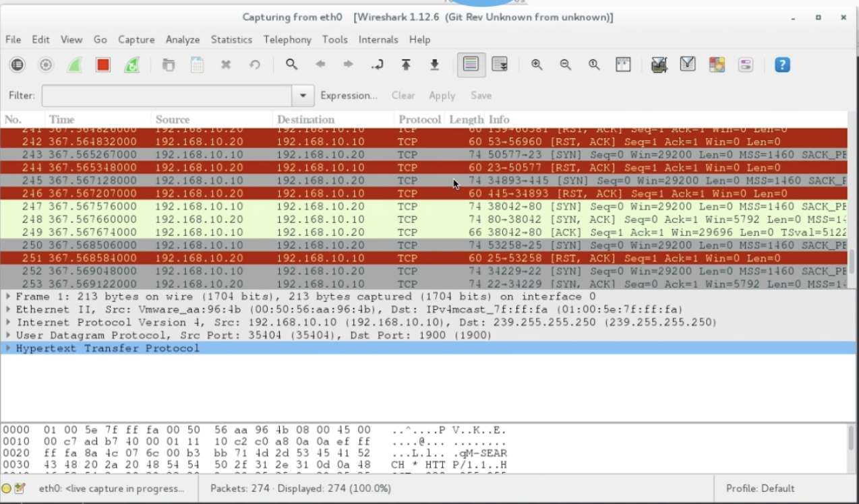Screen dimensions: 859x504
Task: Go back in packet history
Action: coord(320,65)
